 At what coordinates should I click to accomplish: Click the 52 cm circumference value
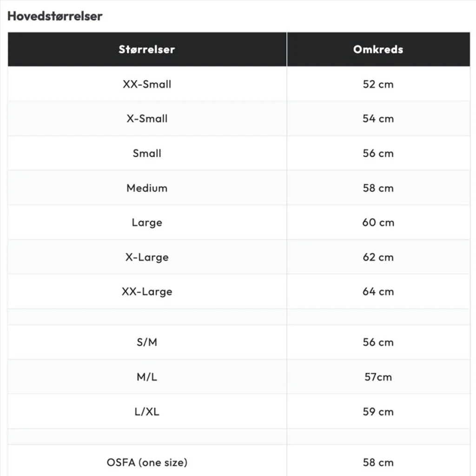click(x=378, y=84)
